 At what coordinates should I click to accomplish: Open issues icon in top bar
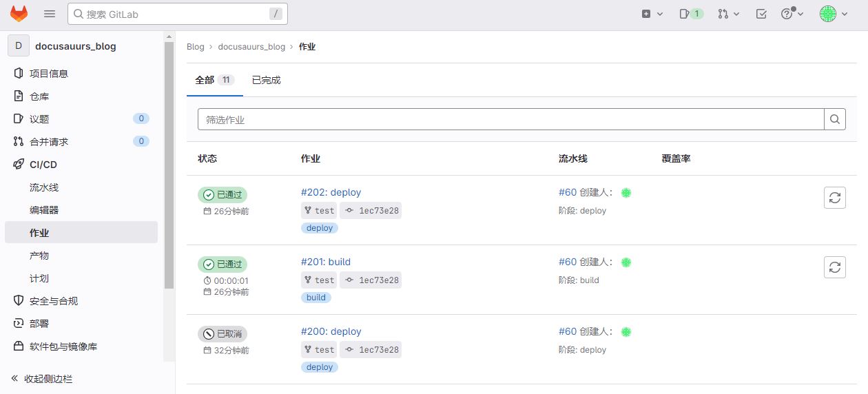click(x=691, y=14)
